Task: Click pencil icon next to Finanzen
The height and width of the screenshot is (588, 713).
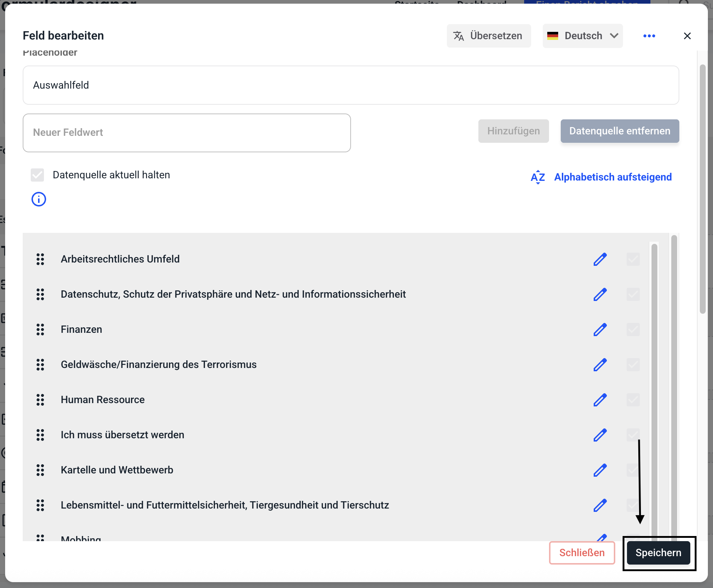Action: tap(600, 330)
